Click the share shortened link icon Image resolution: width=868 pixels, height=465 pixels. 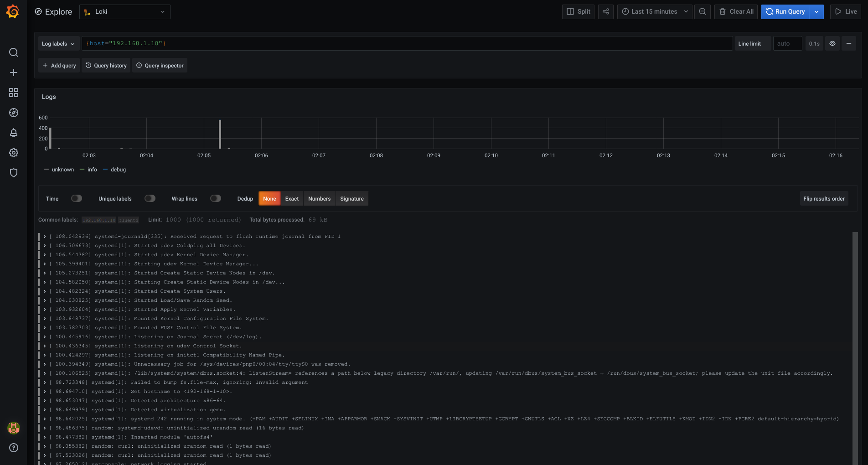pyautogui.click(x=606, y=12)
